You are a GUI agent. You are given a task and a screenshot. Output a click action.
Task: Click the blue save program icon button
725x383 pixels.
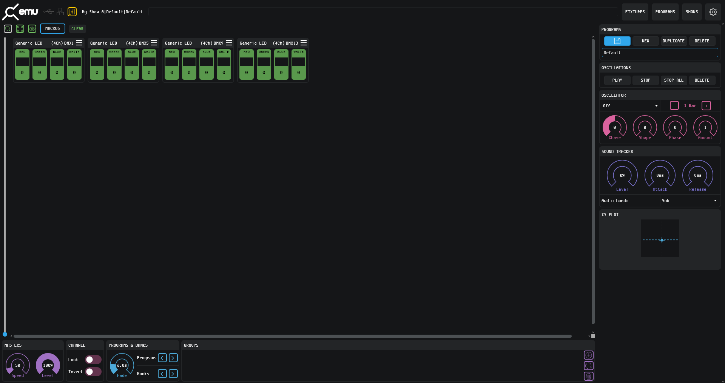[617, 41]
